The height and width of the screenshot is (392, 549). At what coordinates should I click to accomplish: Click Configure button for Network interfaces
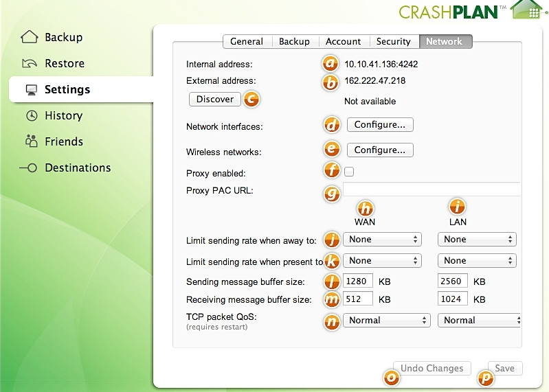click(380, 125)
